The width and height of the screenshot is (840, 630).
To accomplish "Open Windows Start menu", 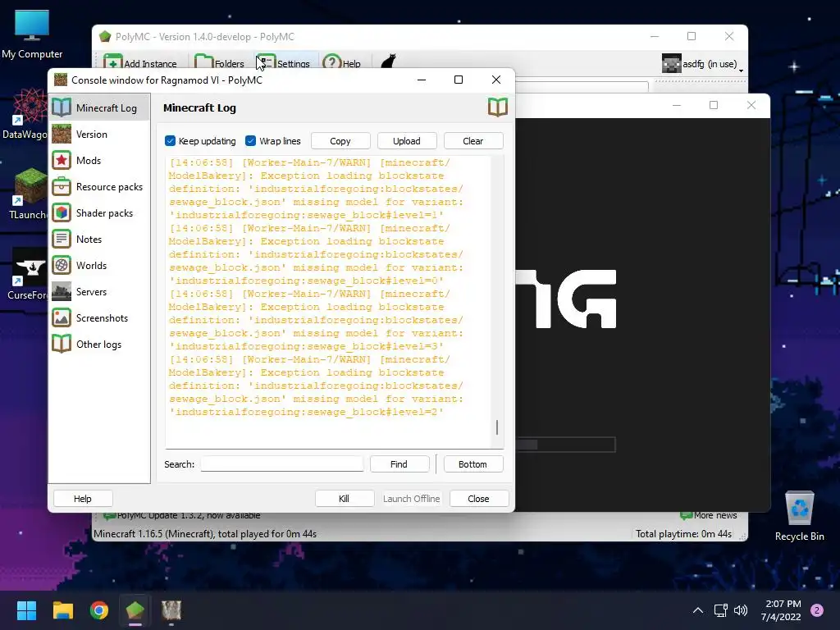I will tap(26, 610).
